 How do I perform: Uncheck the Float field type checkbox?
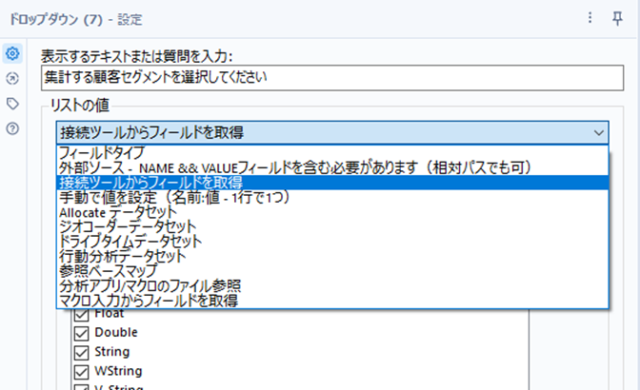pos(81,314)
